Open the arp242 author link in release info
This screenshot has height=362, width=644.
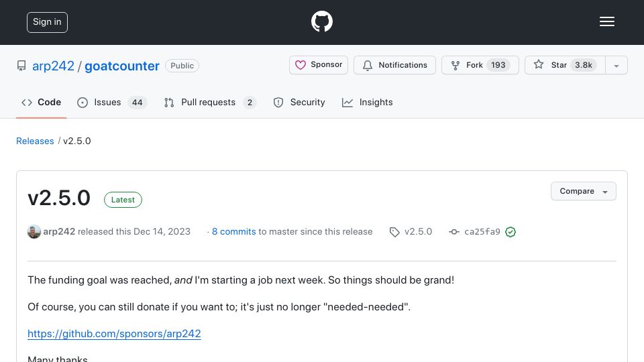[59, 231]
